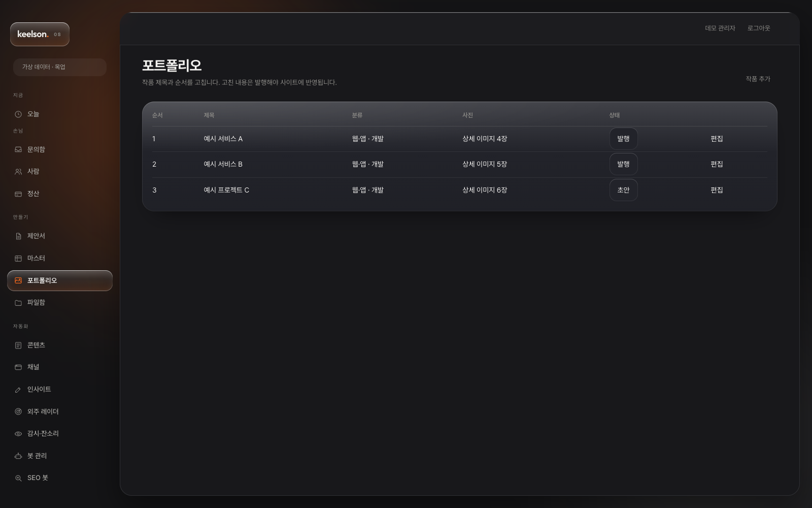Screen dimensions: 812x508
Task: Open the document icon beside 제안서
Action: [x=18, y=236]
